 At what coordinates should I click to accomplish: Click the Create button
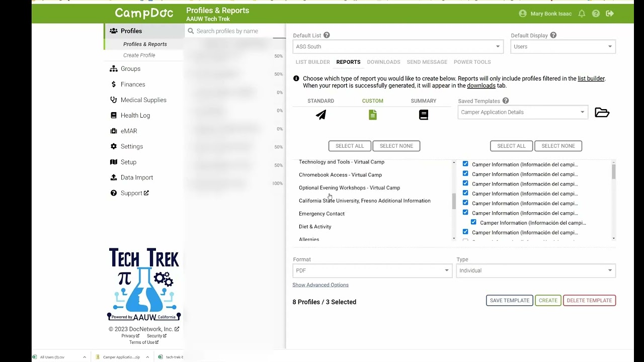[548, 301]
